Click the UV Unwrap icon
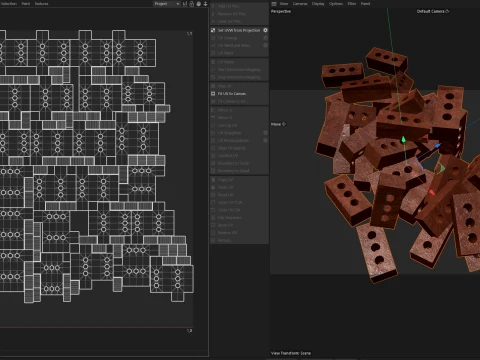This screenshot has width=480, height=360. click(x=213, y=38)
